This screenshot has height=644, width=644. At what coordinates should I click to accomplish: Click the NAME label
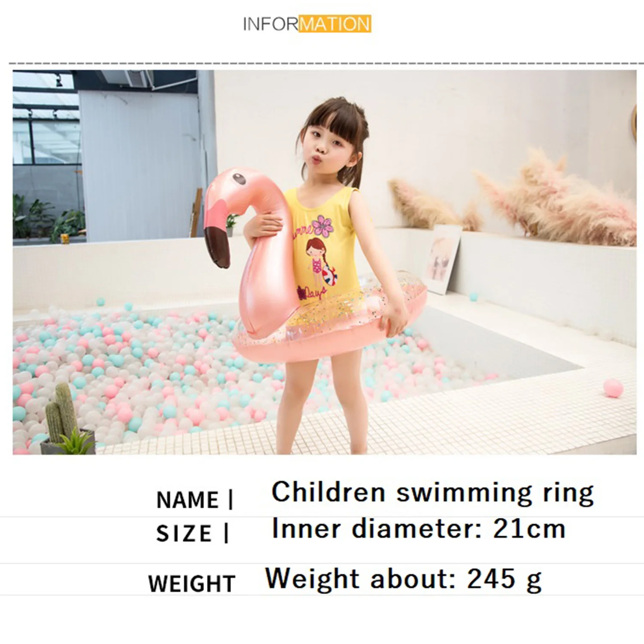click(x=194, y=499)
